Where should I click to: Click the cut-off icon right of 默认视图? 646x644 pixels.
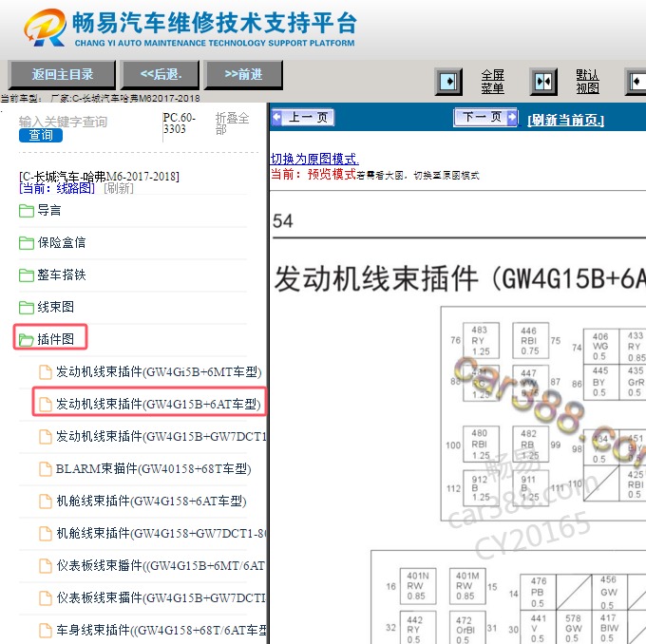click(x=636, y=82)
